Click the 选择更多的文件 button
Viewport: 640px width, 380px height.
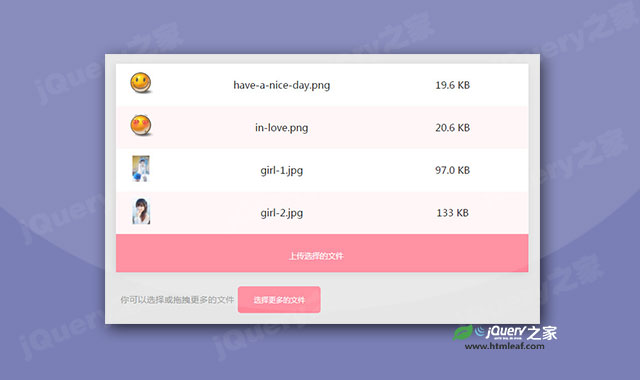click(x=279, y=300)
